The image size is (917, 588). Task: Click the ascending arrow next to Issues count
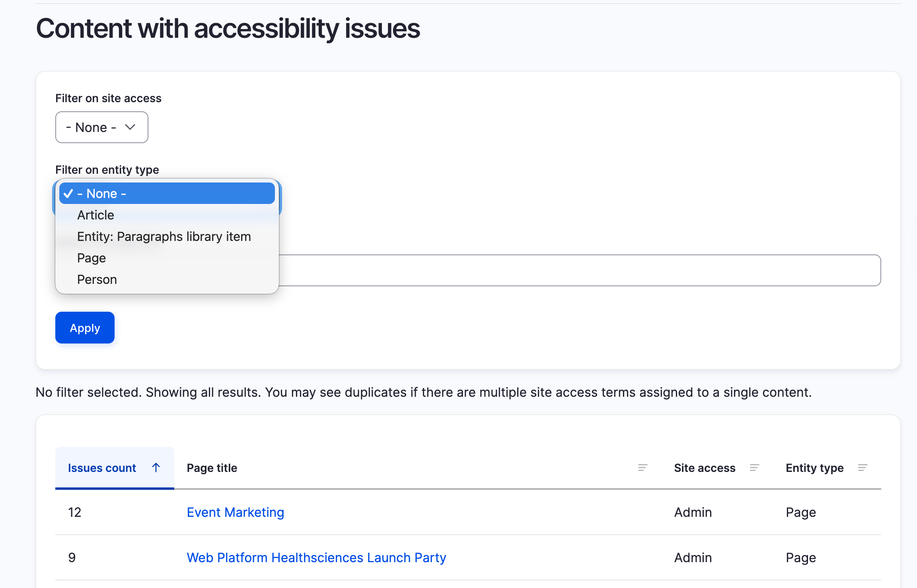[156, 468]
